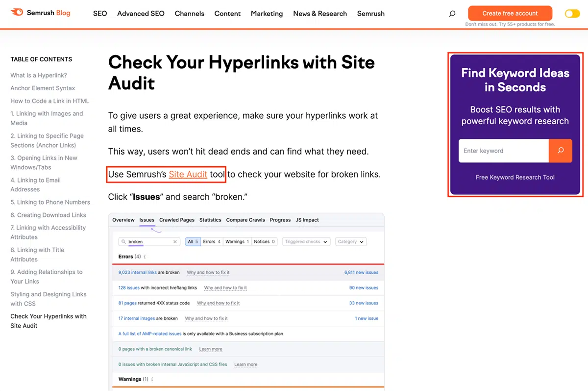Open full list of AMP-related issues link
Viewport: 588px width, 391px height.
click(x=150, y=334)
